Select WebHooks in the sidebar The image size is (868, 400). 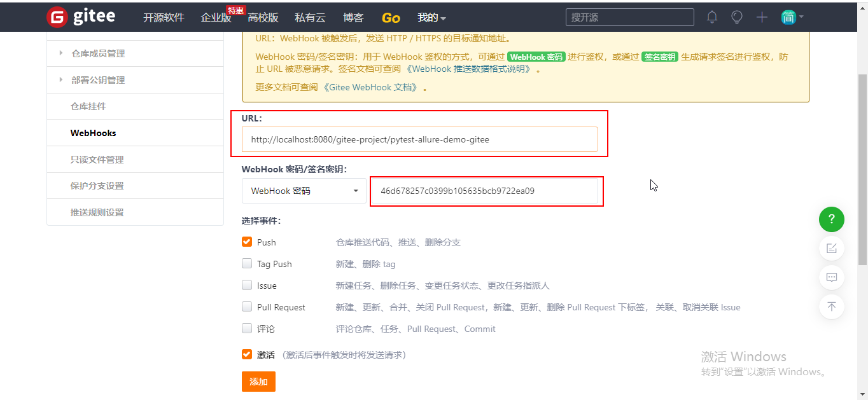(x=135, y=133)
